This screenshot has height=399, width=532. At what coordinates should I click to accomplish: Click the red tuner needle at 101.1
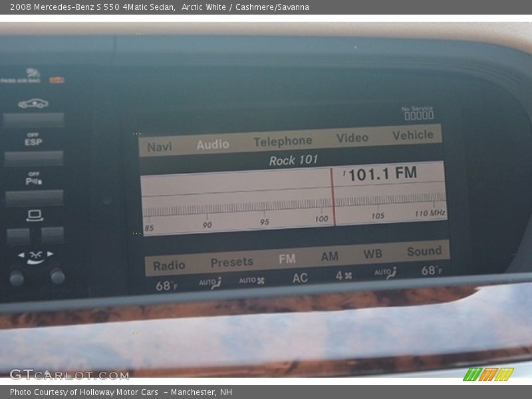(x=333, y=198)
